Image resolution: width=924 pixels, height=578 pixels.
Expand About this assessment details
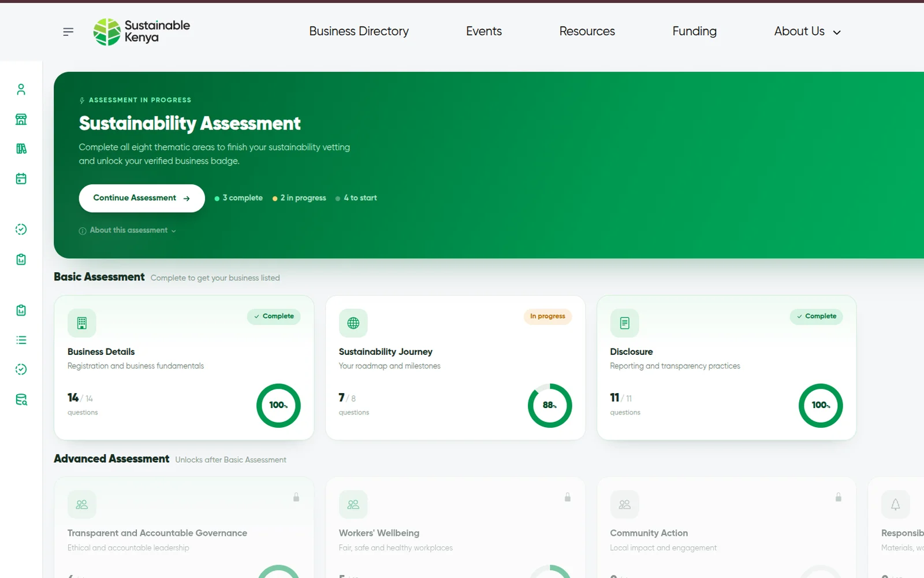[128, 230]
